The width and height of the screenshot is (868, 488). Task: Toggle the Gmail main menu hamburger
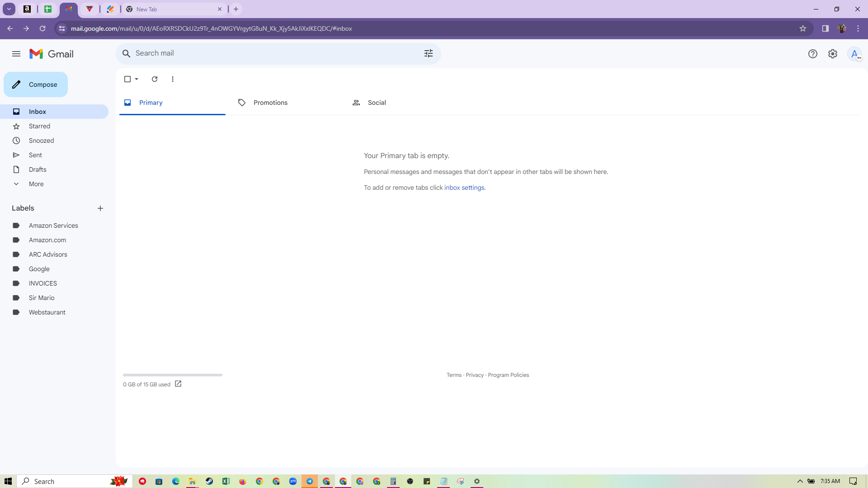pyautogui.click(x=16, y=54)
